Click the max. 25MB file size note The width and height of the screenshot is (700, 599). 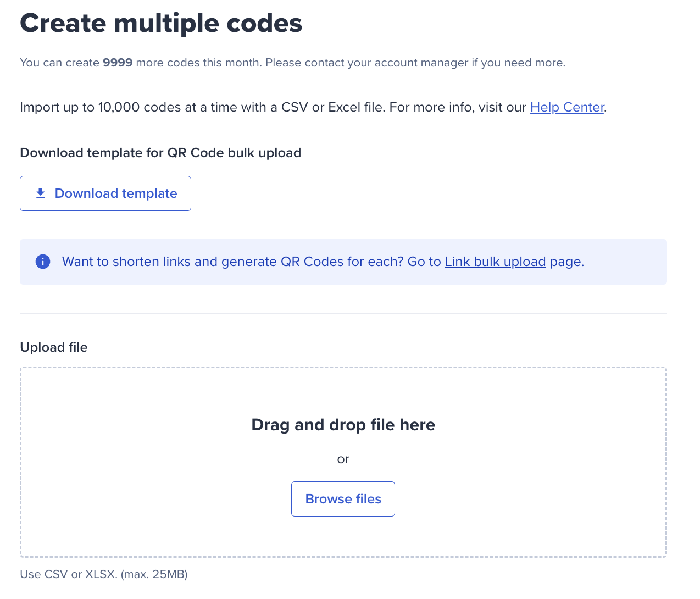click(154, 574)
